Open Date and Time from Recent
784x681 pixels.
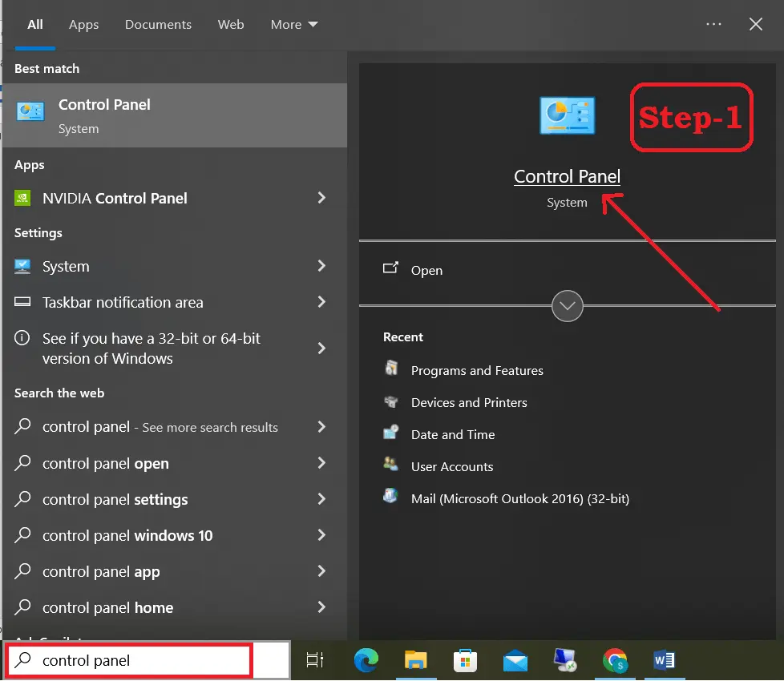[453, 434]
